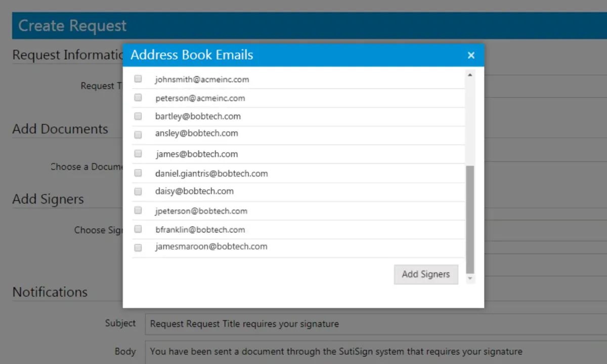
Task: Click the Address Book Emails dialog title
Action: click(x=192, y=55)
